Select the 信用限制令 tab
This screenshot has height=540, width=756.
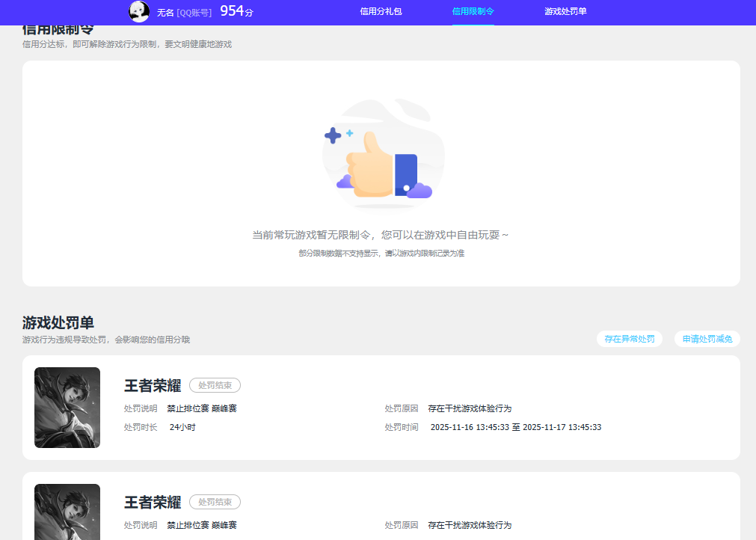(x=473, y=11)
